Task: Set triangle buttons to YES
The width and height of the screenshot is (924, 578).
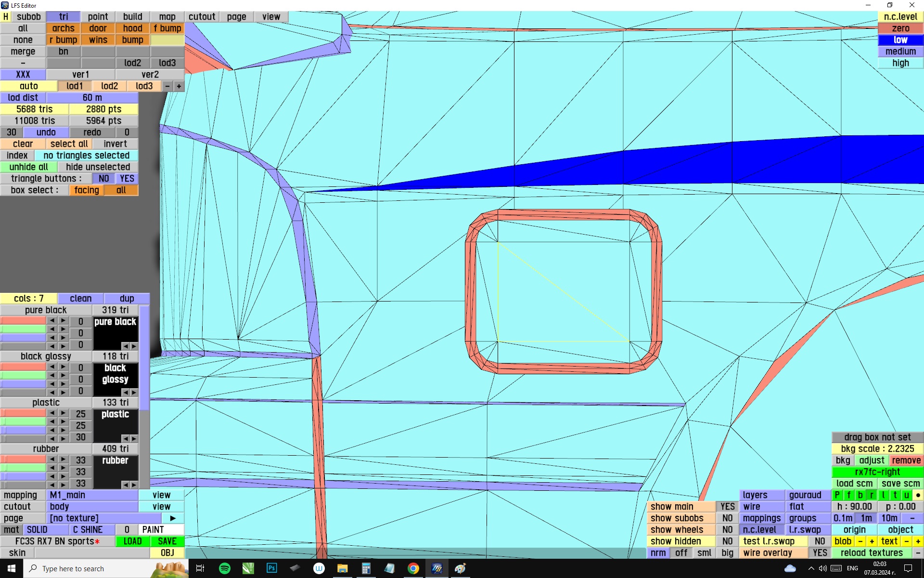Action: click(127, 178)
